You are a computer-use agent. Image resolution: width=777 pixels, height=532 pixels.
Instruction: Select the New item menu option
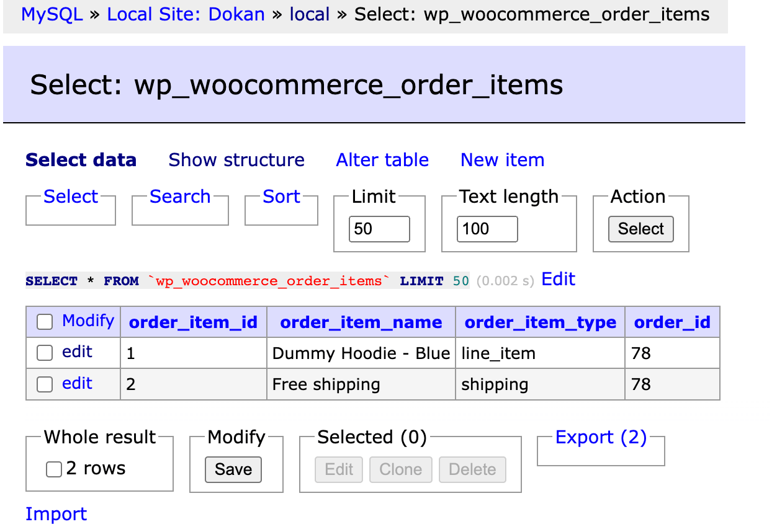pyautogui.click(x=502, y=160)
